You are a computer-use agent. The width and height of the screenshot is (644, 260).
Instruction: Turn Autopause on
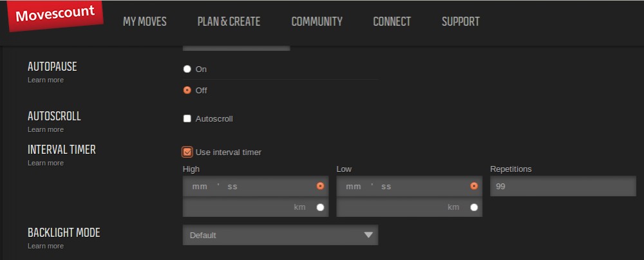click(x=187, y=69)
